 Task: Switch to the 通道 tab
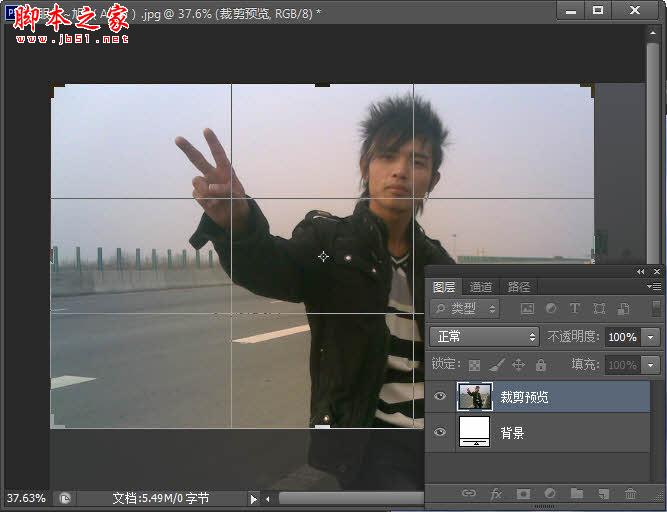point(481,287)
